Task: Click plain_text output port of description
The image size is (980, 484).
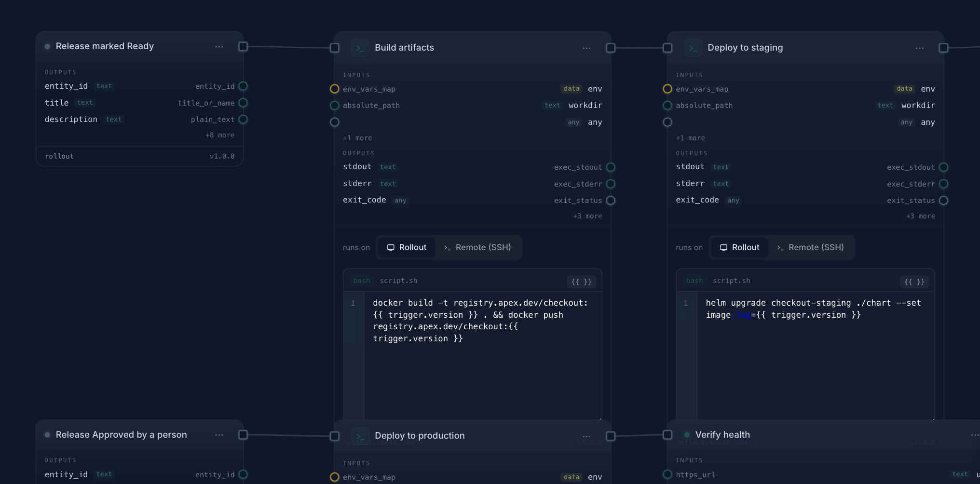Action: [x=243, y=120]
